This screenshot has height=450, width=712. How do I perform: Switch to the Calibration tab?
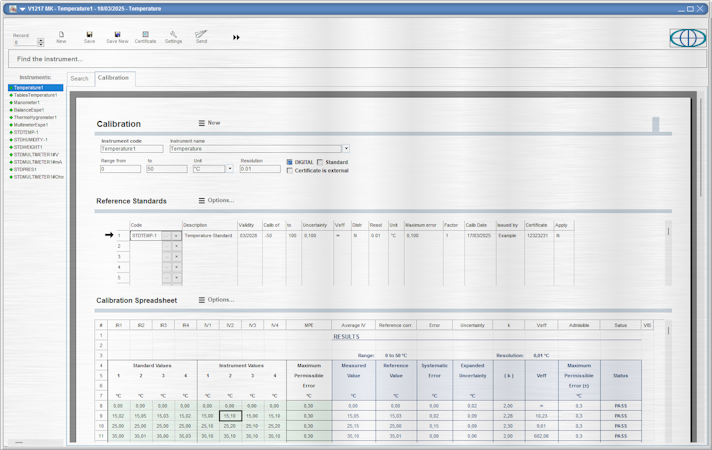click(x=114, y=78)
